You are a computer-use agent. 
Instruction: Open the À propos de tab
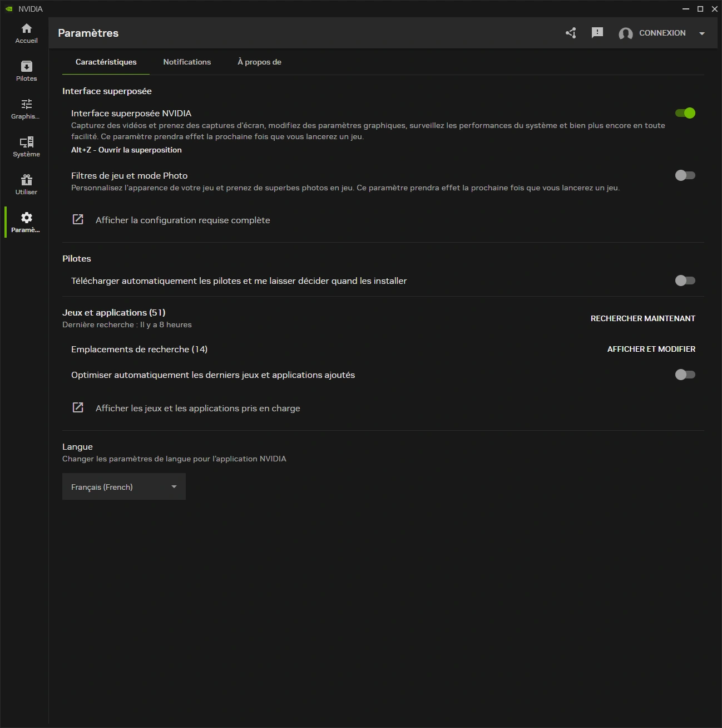[259, 62]
